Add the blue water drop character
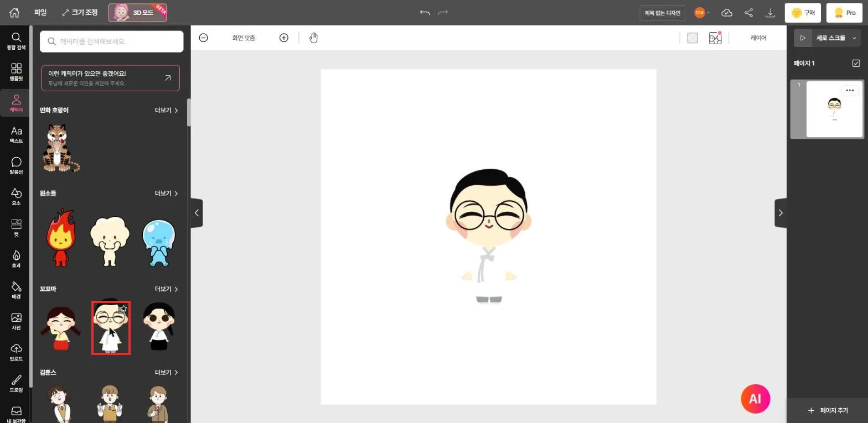Image resolution: width=868 pixels, height=423 pixels. click(x=159, y=243)
